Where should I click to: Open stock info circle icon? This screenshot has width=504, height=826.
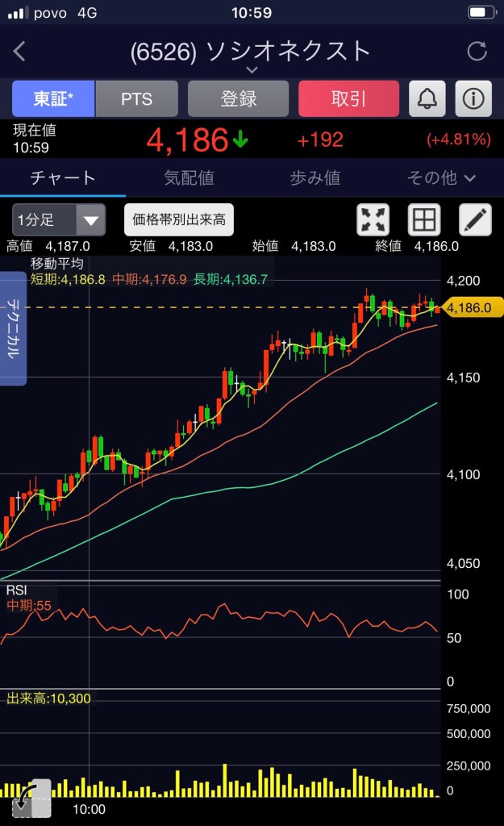(473, 99)
